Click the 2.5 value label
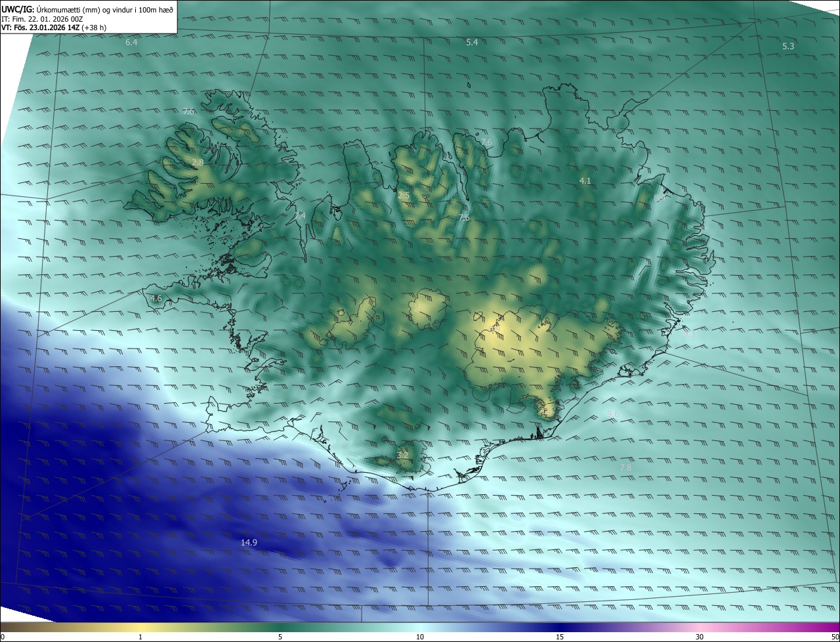 point(404,196)
